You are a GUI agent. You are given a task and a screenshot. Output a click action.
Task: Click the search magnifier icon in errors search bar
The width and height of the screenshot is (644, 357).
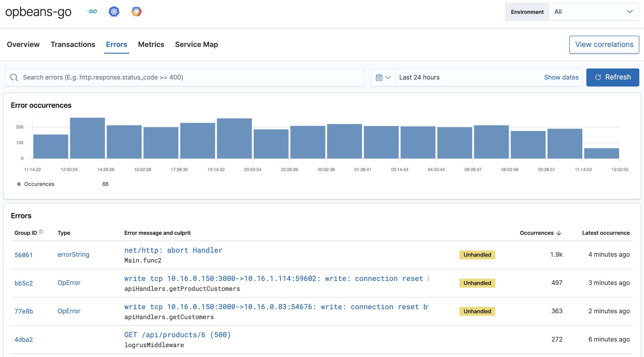14,77
